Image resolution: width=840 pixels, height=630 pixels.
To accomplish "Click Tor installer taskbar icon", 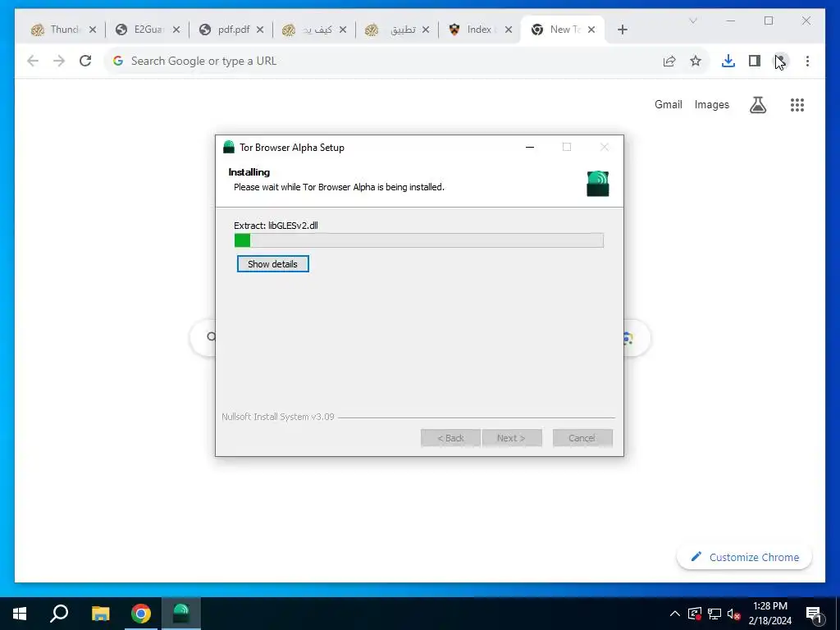I will [181, 614].
